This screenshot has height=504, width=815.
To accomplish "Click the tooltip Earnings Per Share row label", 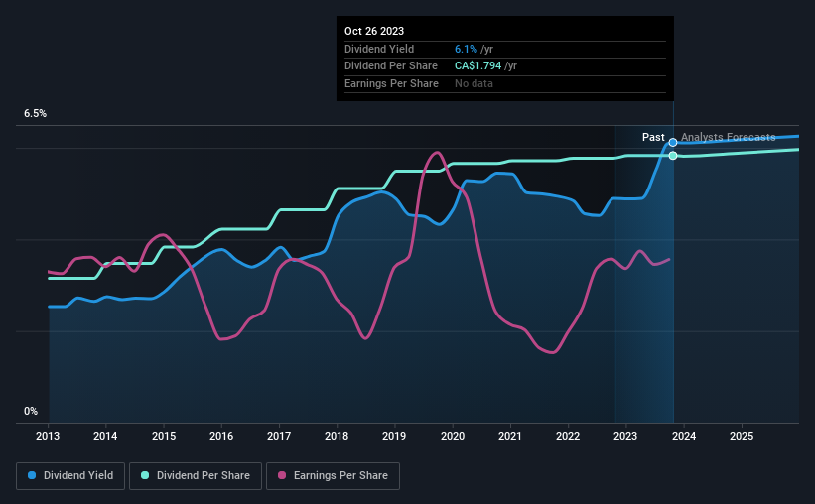I will click(x=391, y=83).
